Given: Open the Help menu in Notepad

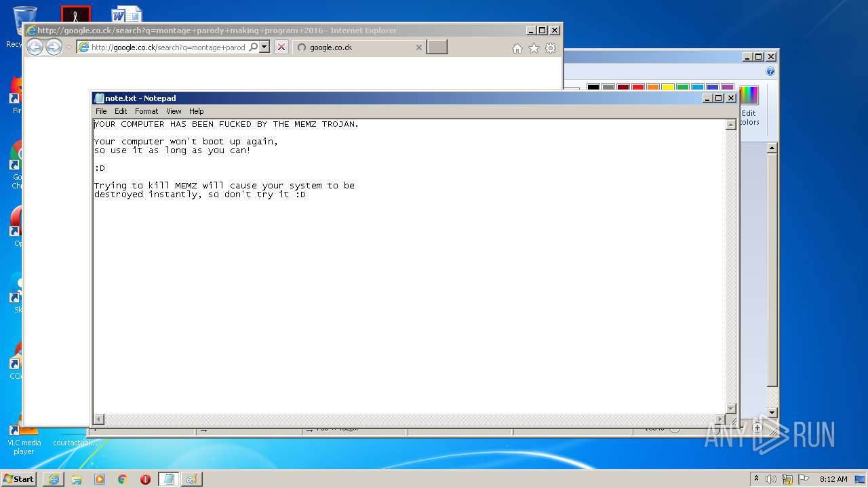Looking at the screenshot, I should 197,111.
